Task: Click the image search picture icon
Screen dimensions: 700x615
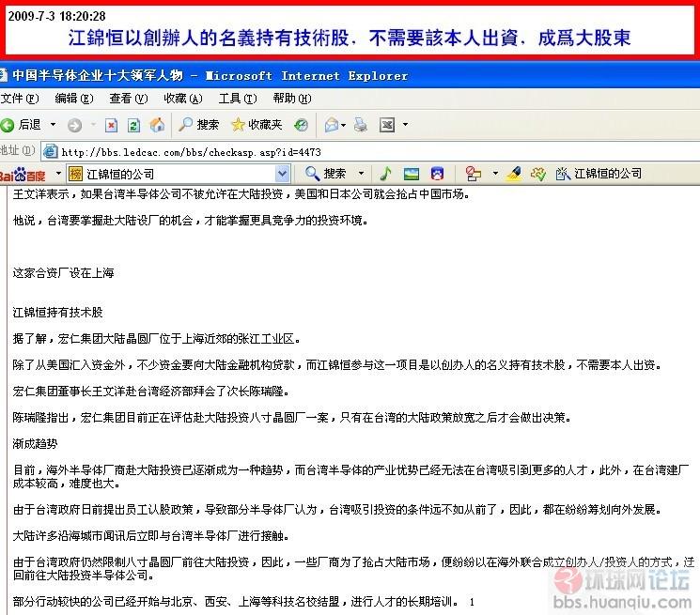Action: [x=412, y=174]
